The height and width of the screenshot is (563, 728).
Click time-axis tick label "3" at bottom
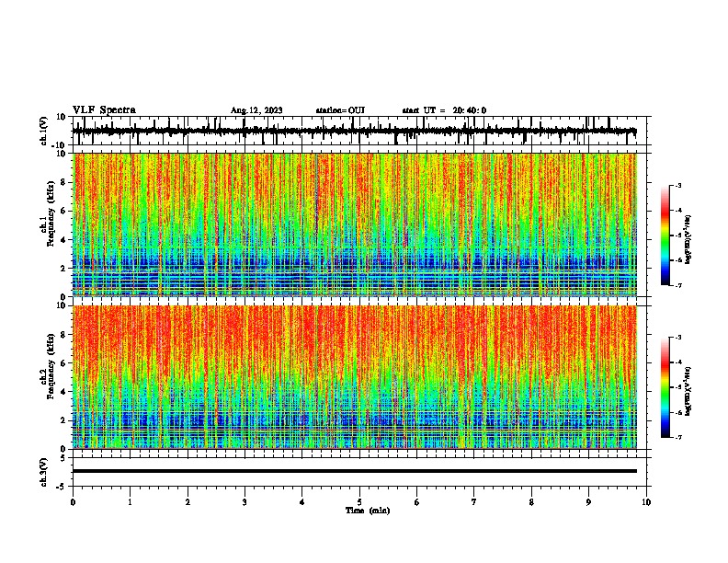pos(245,502)
